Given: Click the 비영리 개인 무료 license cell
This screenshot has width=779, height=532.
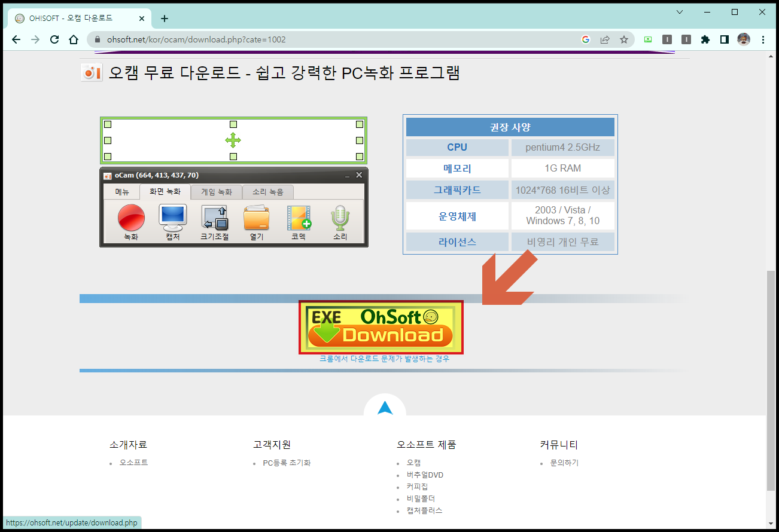Looking at the screenshot, I should [562, 242].
